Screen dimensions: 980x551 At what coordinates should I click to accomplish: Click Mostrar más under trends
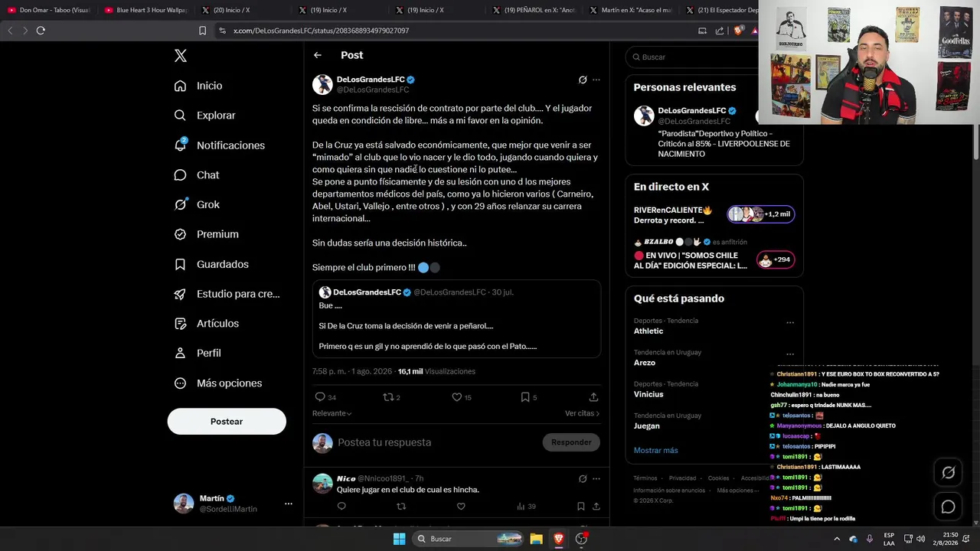pos(655,451)
